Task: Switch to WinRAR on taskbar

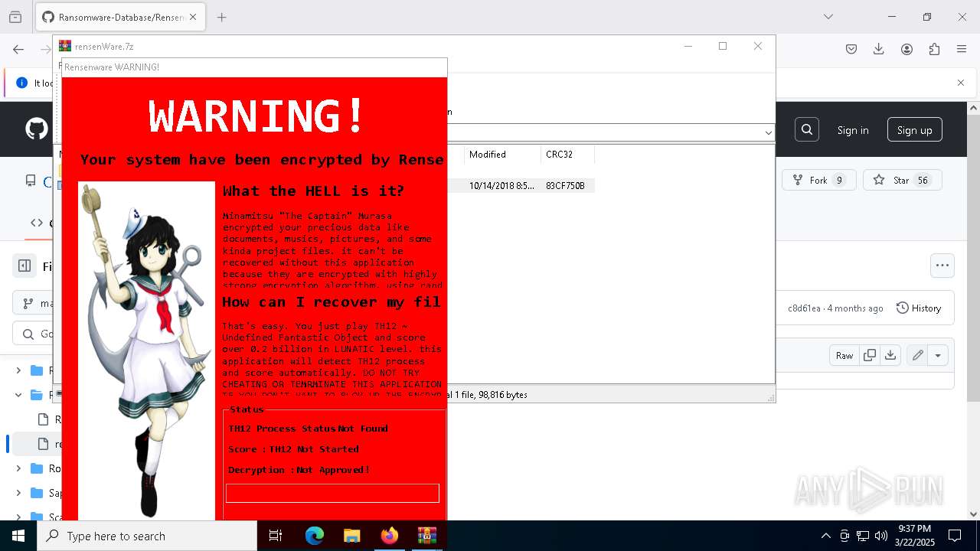Action: point(426,536)
